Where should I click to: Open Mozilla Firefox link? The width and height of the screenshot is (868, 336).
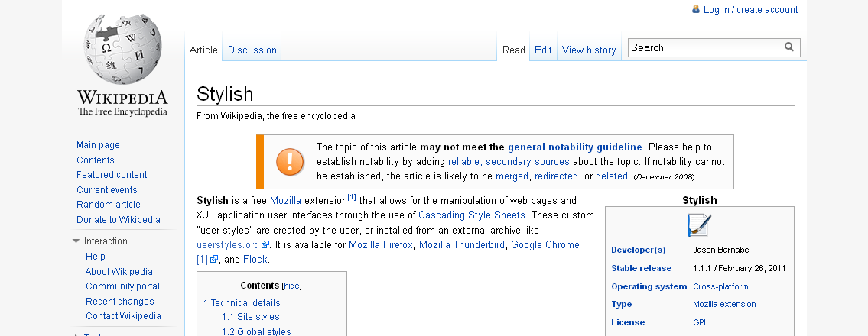381,245
